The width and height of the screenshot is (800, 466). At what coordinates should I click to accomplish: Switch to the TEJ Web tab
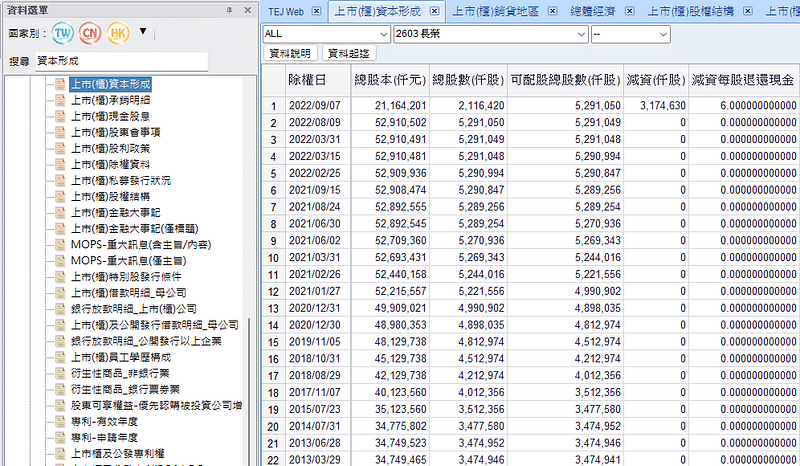click(287, 11)
